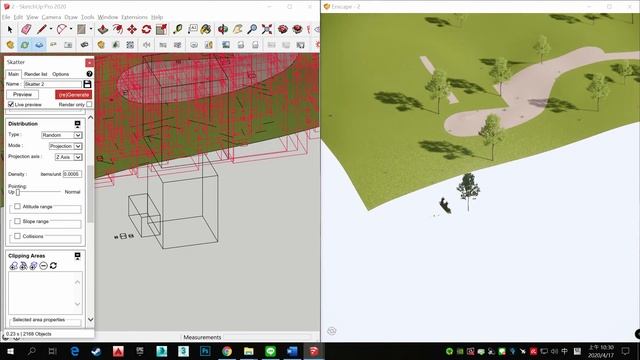Open Chrome from the taskbar
640x360 pixels.
pos(227,351)
